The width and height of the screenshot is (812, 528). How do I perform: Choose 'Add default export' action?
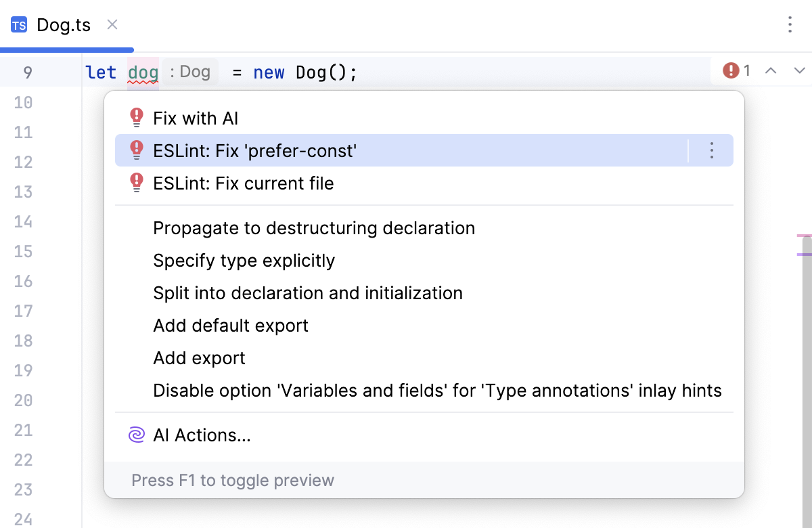(x=231, y=325)
